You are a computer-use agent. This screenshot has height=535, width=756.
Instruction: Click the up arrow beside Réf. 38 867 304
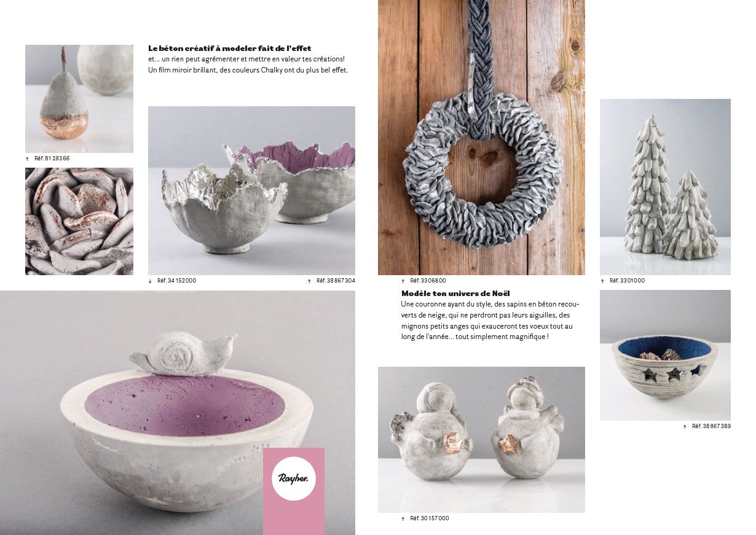(309, 281)
